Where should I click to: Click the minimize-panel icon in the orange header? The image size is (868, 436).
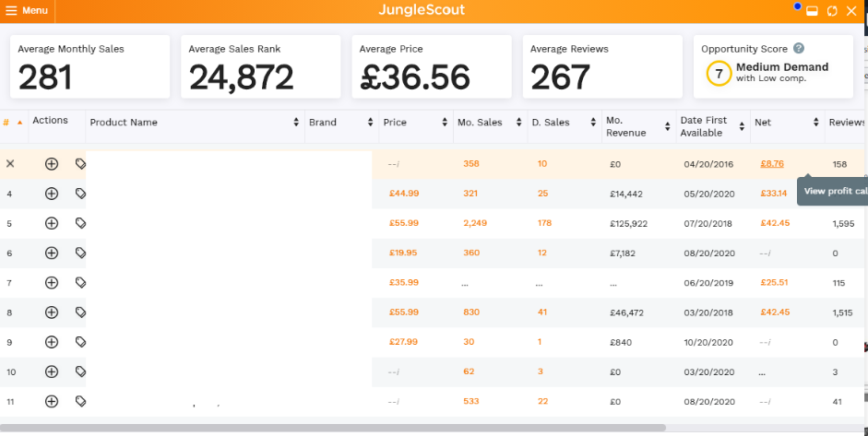pos(812,11)
